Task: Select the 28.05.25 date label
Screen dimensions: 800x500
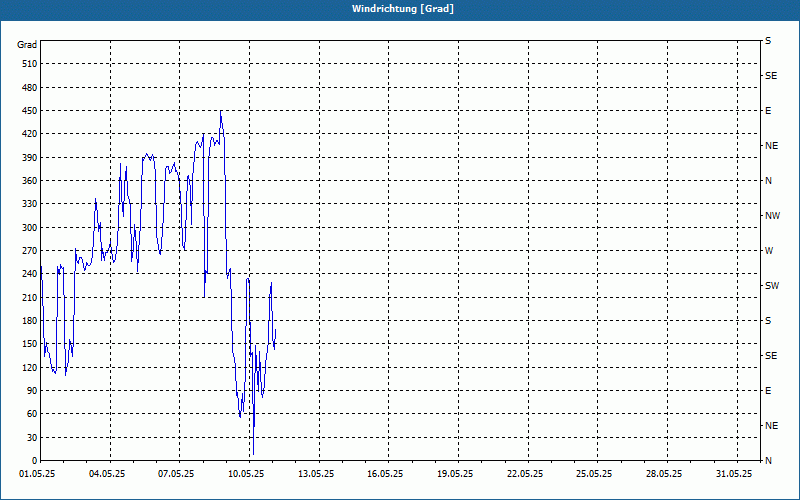Action: (664, 474)
